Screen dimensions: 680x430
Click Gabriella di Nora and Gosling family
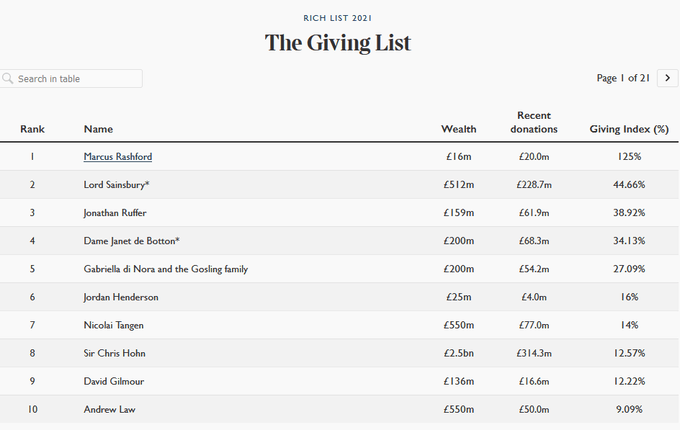pyautogui.click(x=166, y=269)
